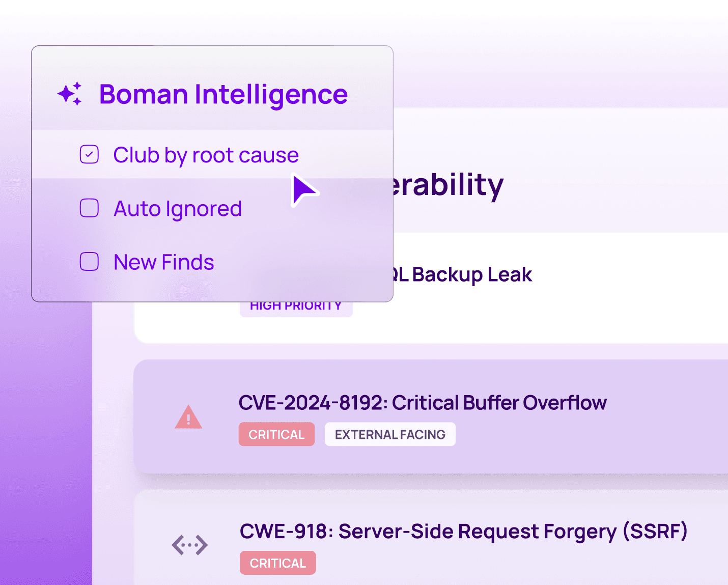Select the New Finds menu entry

click(163, 261)
